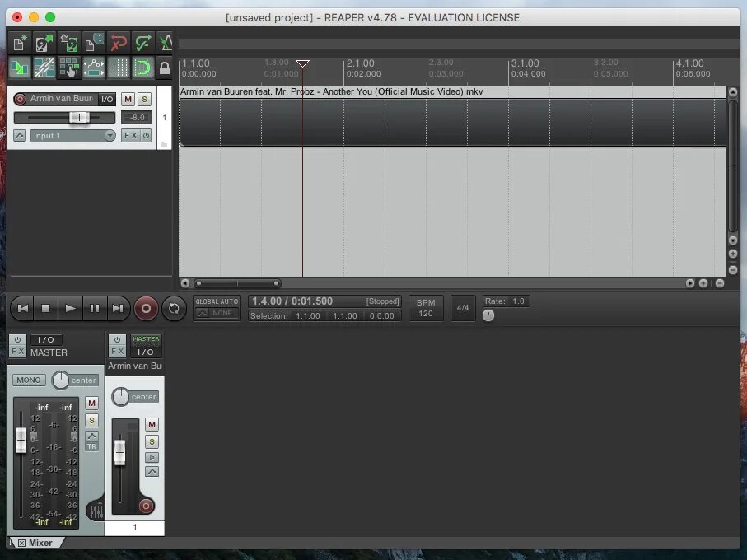Viewport: 747px width, 560px height.
Task: Click vertical zoom out minus icon
Action: click(x=733, y=270)
